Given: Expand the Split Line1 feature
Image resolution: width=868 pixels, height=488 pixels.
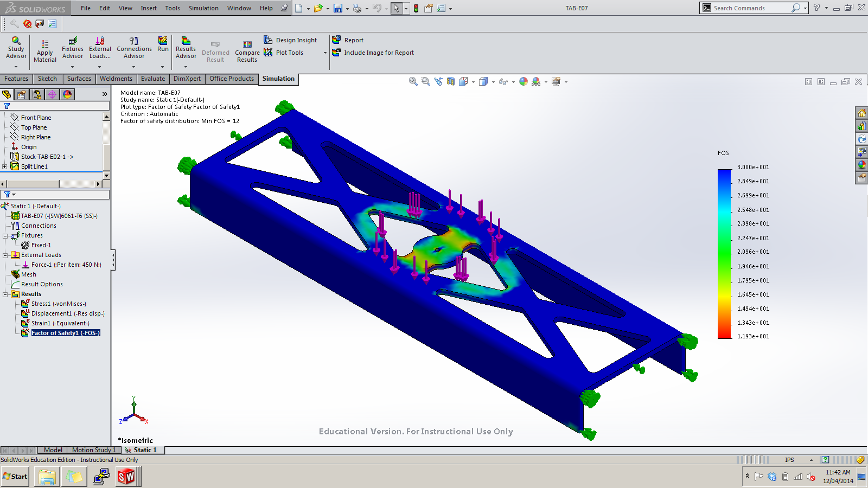Looking at the screenshot, I should pos(4,166).
